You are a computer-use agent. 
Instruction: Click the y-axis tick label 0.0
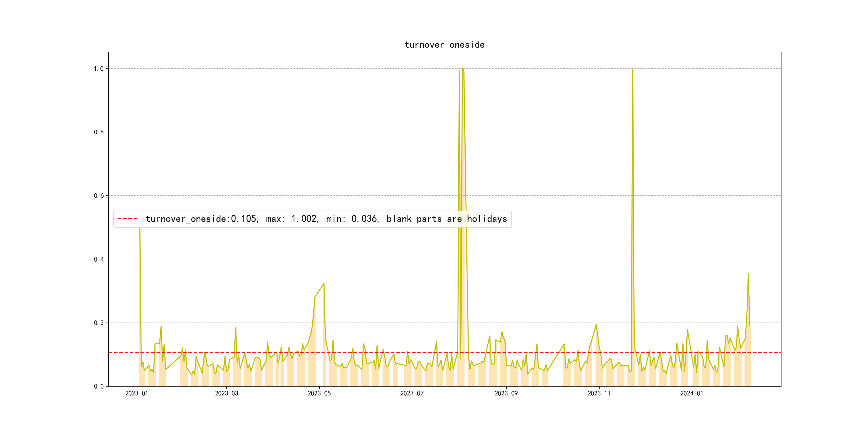[x=98, y=387]
